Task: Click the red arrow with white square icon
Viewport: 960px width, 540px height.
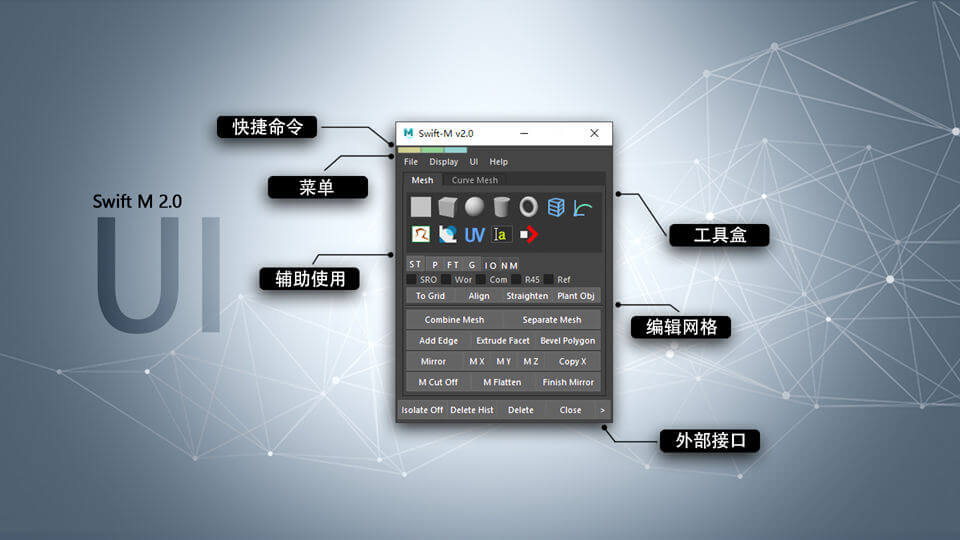Action: [528, 234]
